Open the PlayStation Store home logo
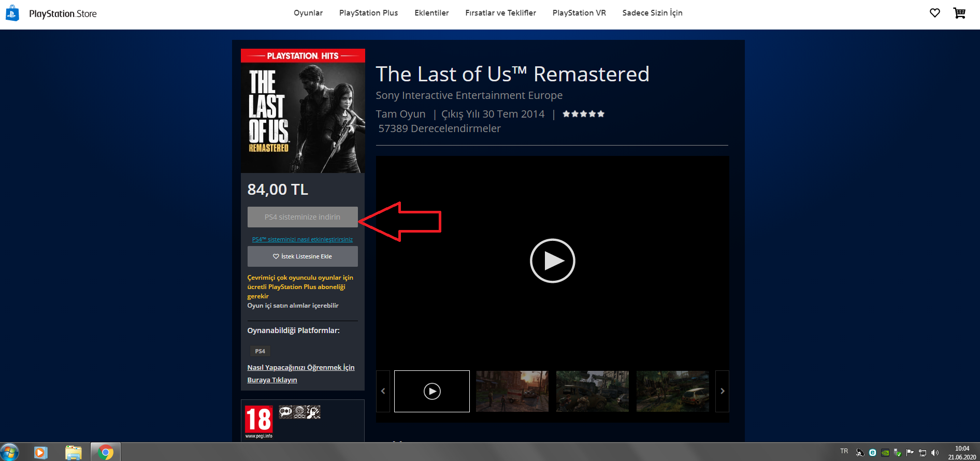 click(x=51, y=13)
